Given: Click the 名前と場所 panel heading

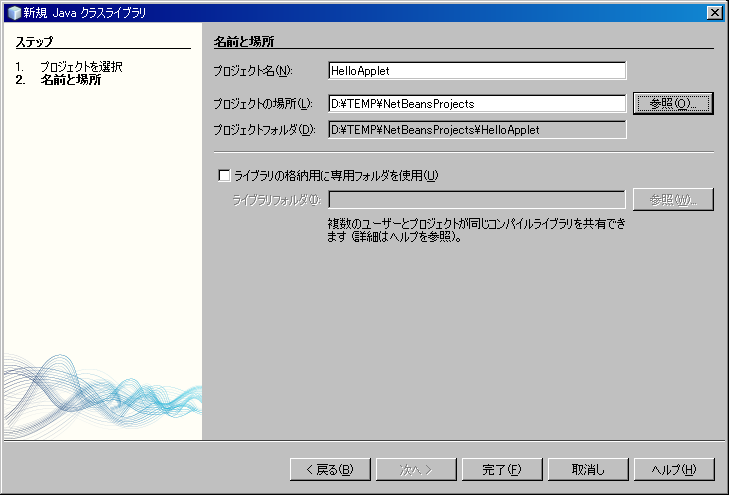Looking at the screenshot, I should [x=244, y=42].
